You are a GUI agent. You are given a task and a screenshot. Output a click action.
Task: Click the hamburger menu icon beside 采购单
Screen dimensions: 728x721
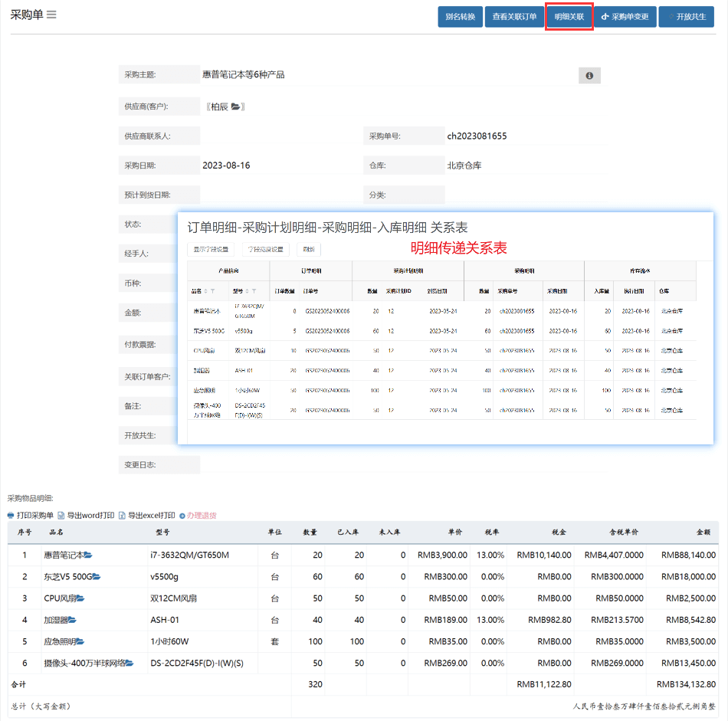tap(51, 15)
